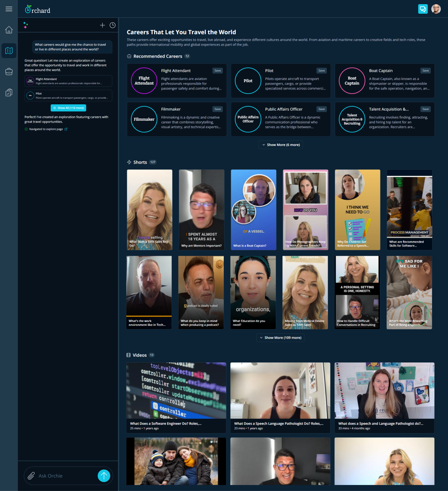The width and height of the screenshot is (448, 491).
Task: Open the family outdoors video thumbnail
Action: point(176,461)
